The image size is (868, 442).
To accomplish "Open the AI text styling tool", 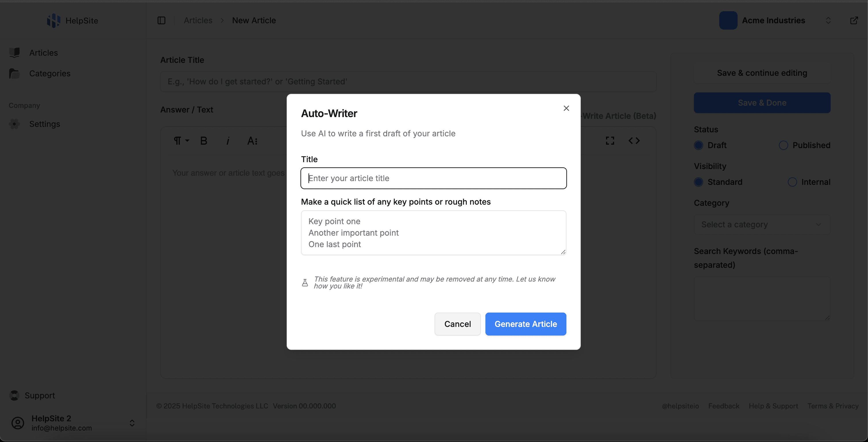I will (x=252, y=141).
